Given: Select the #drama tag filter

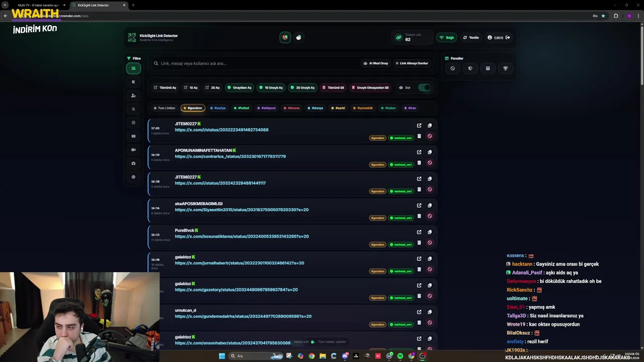Looking at the screenshot, I should [292, 108].
